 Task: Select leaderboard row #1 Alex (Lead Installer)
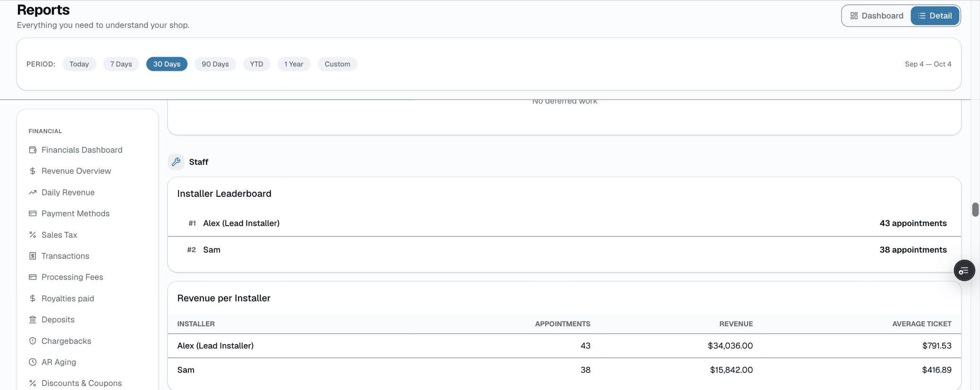(x=564, y=223)
